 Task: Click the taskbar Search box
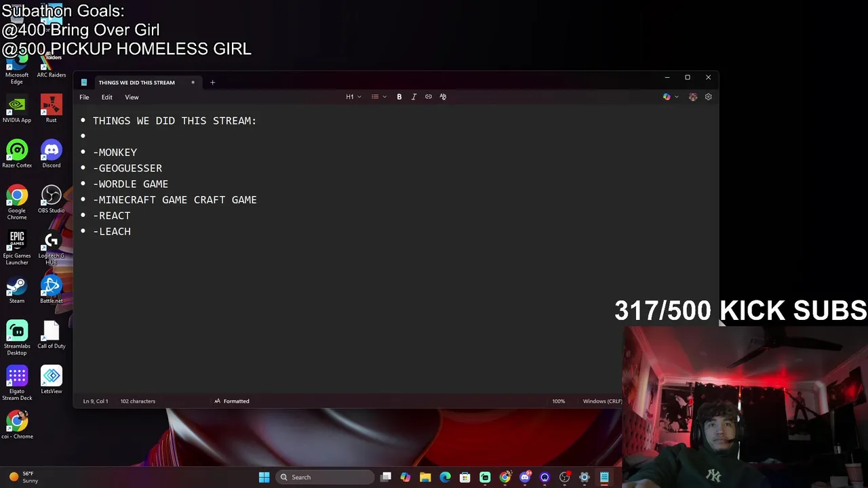[325, 477]
